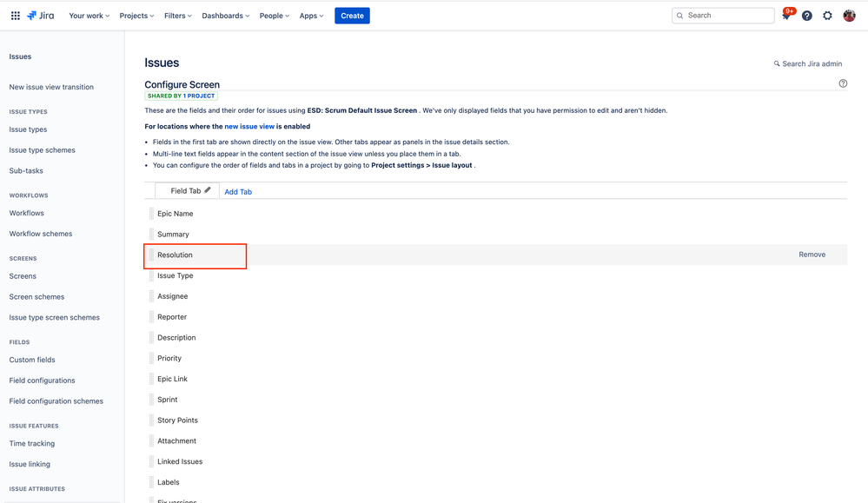Screen dimensions: 868x503
Task: Remove the Resolution field
Action: pos(812,255)
